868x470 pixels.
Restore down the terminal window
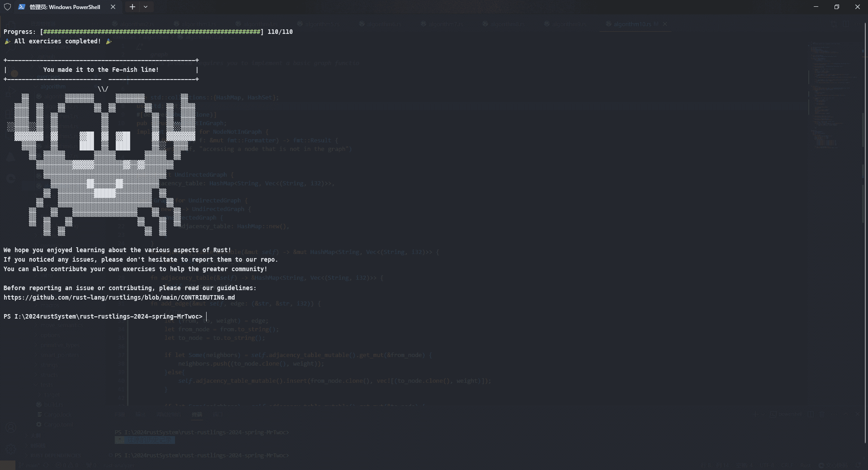click(837, 7)
